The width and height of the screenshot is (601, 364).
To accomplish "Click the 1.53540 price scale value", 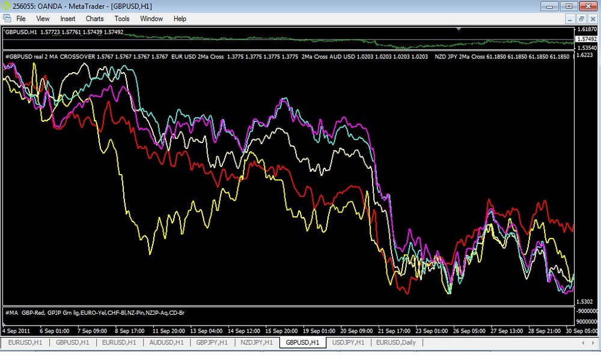I will pos(587,48).
